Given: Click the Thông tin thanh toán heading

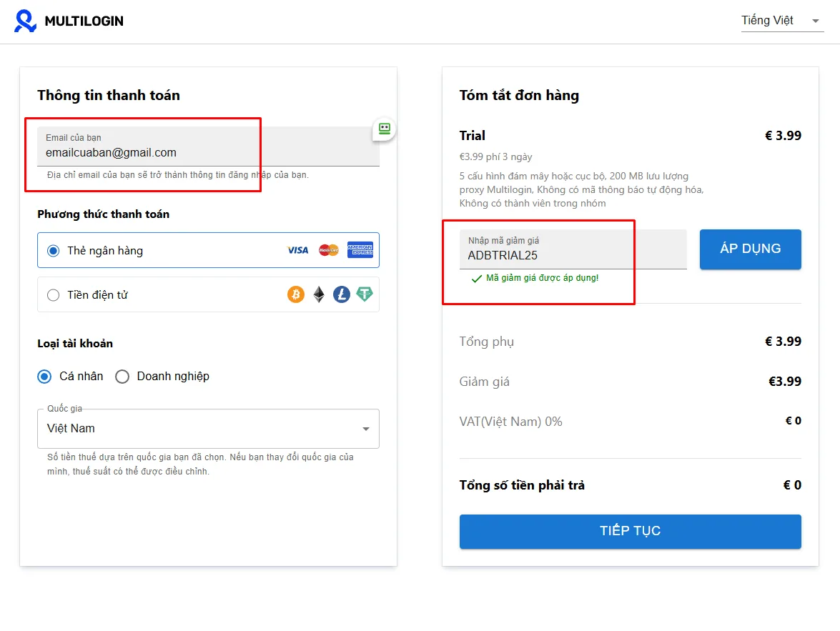Looking at the screenshot, I should pos(109,95).
